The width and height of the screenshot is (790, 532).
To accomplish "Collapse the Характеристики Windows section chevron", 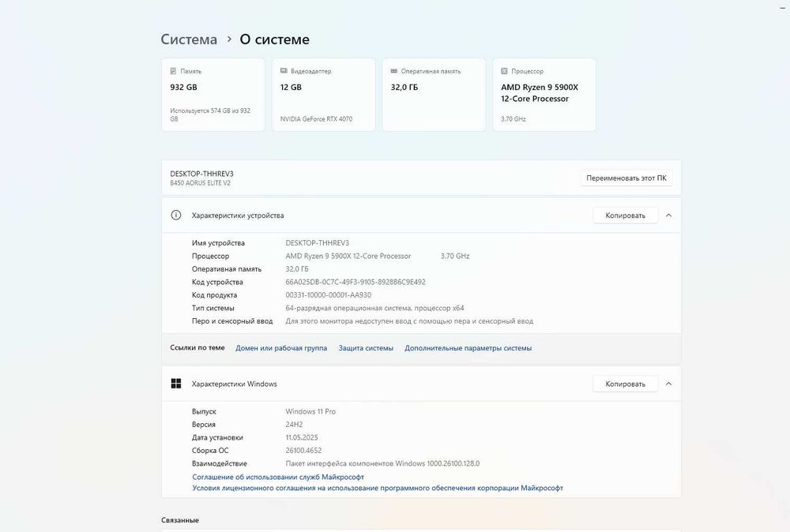I will pyautogui.click(x=668, y=384).
